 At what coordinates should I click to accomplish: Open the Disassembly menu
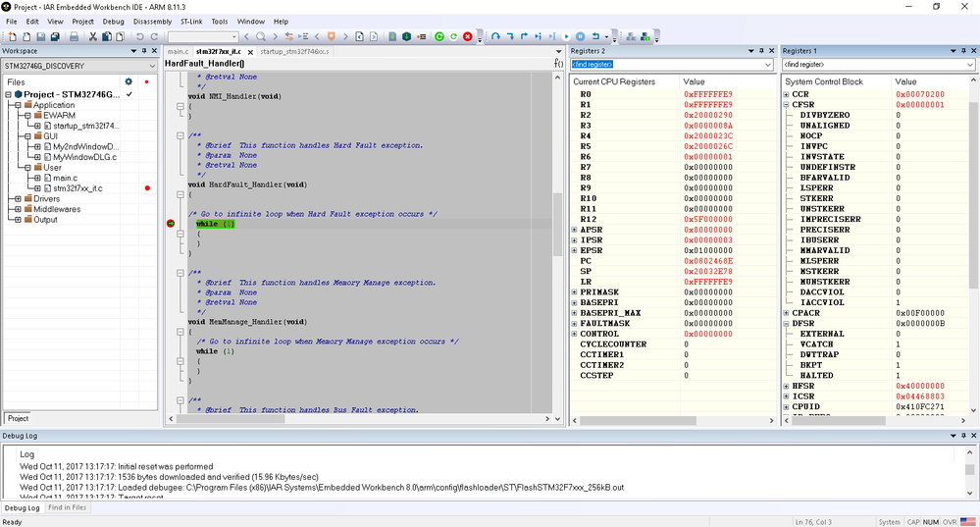tap(152, 22)
